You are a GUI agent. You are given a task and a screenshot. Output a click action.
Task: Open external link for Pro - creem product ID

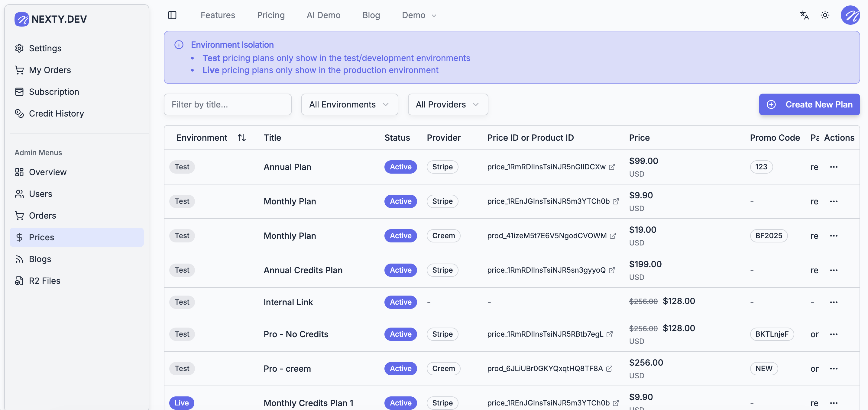click(609, 369)
